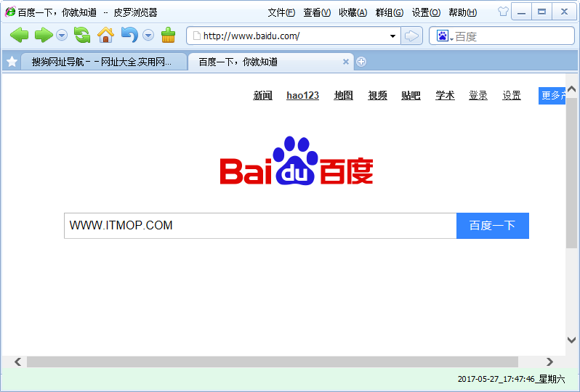
Task: Click the horizontal scrollbar right arrow
Action: pos(549,362)
